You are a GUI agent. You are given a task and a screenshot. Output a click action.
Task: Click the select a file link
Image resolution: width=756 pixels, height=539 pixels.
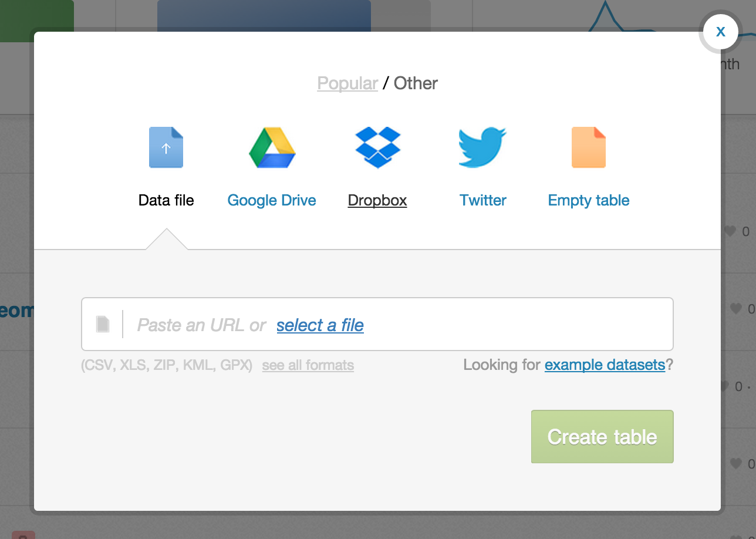(320, 325)
